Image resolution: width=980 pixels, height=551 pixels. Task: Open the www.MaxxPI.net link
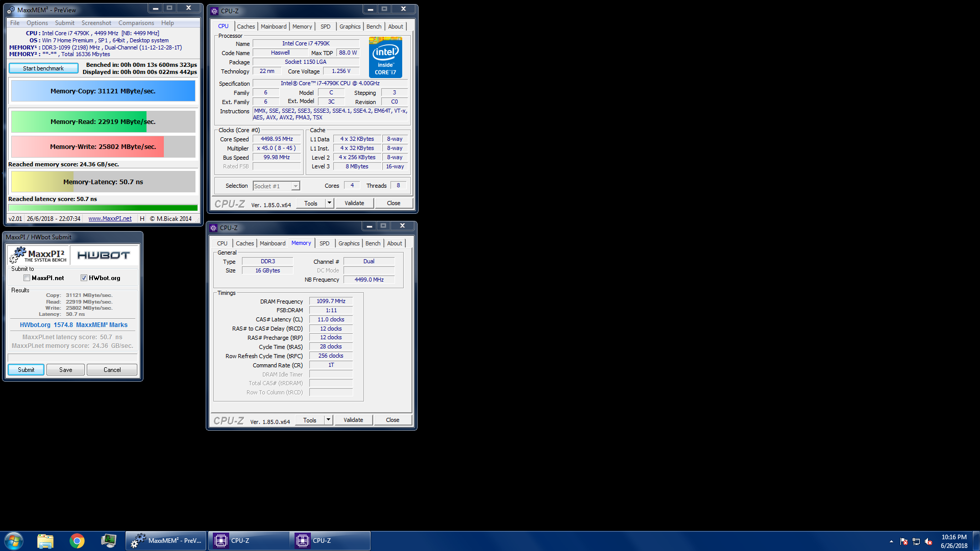(110, 218)
